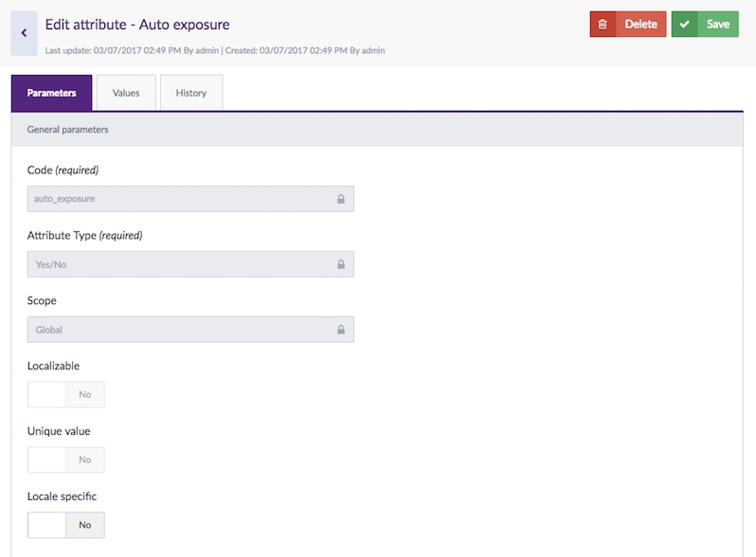756x557 pixels.
Task: Click the Last update timestamp text
Action: 133,50
